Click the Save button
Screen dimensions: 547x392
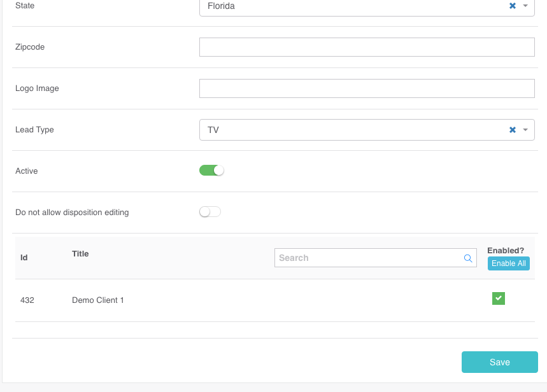tap(499, 362)
